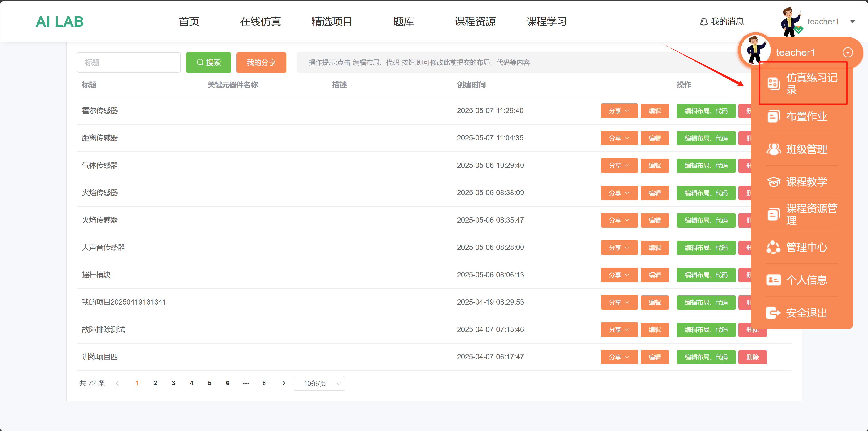The height and width of the screenshot is (431, 868).
Task: Click the 课程资源管理 icon in menu
Action: tap(773, 214)
